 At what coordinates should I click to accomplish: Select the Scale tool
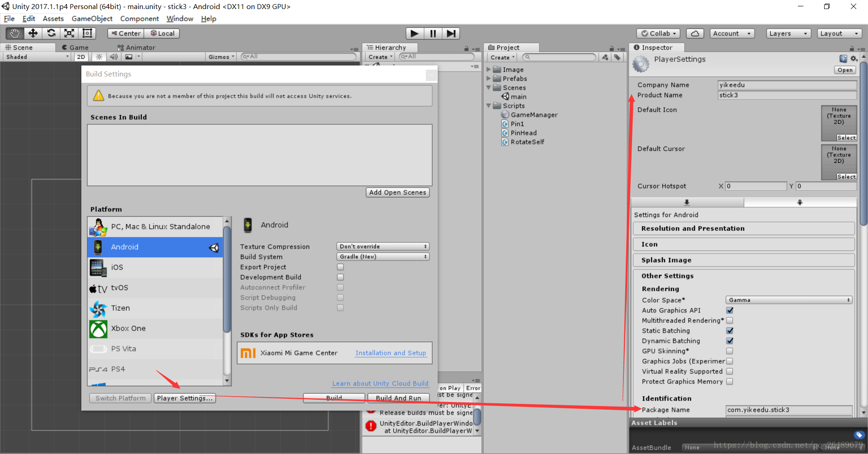[69, 33]
